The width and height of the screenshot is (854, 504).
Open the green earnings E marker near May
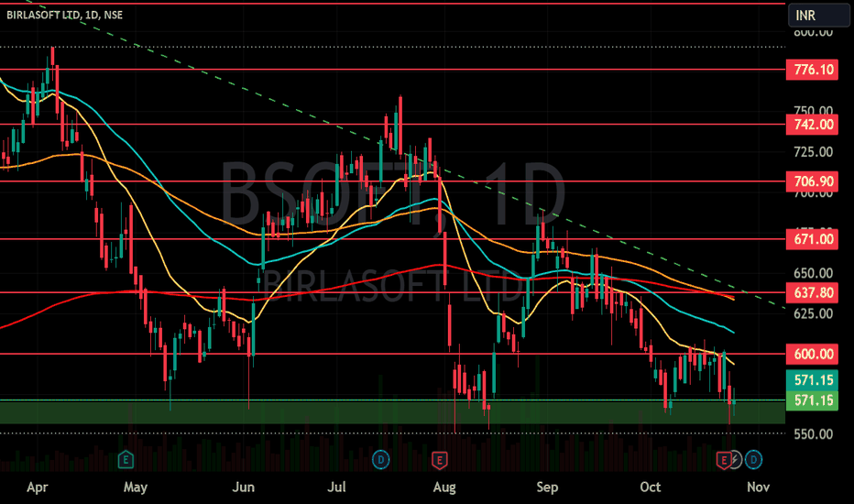pyautogui.click(x=126, y=460)
